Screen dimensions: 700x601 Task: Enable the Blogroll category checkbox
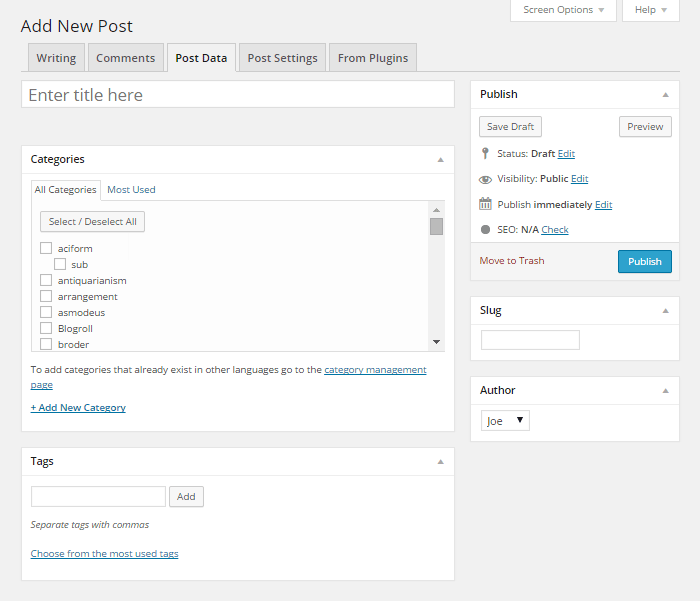(46, 328)
